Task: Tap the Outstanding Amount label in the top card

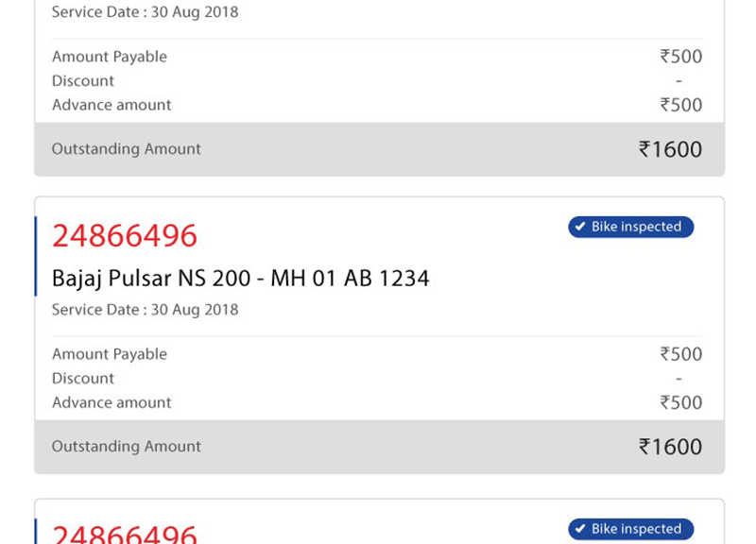Action: click(x=127, y=149)
